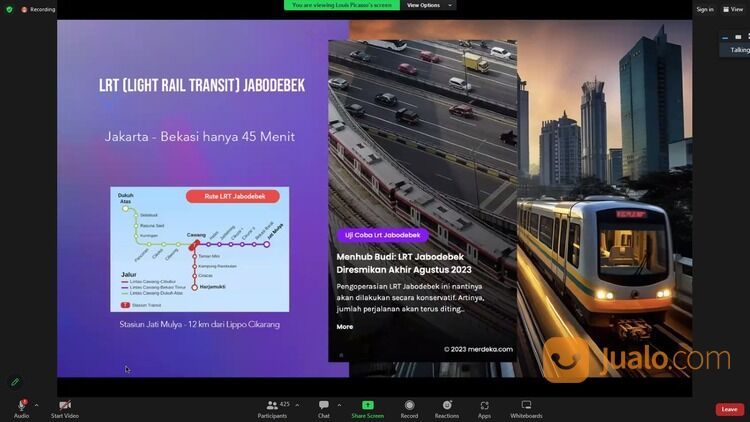This screenshot has height=422, width=750.
Task: Click the LRT Jabodebek route map image
Action: pos(199,248)
